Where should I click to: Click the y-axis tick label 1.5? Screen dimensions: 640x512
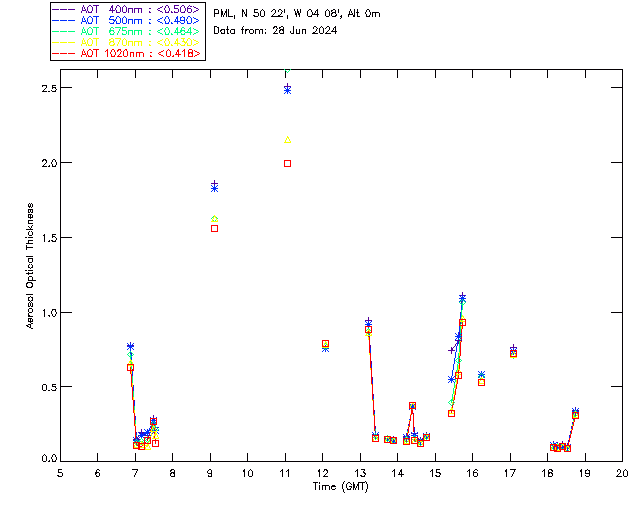point(48,238)
